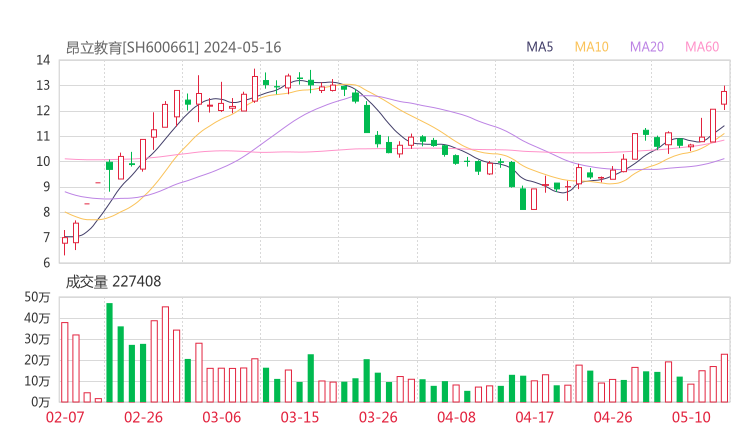Click the 03-26 date label
Viewport: 740px width, 440px height.
pyautogui.click(x=378, y=417)
